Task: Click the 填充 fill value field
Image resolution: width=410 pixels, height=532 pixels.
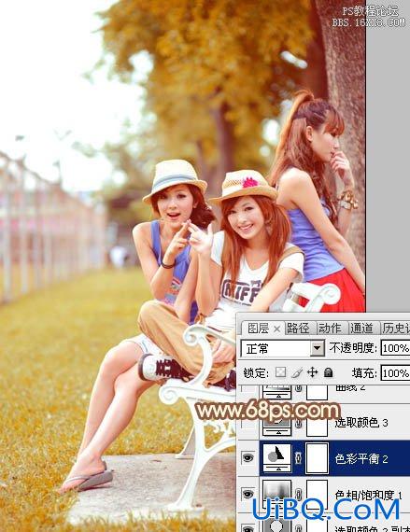Action: [395, 373]
